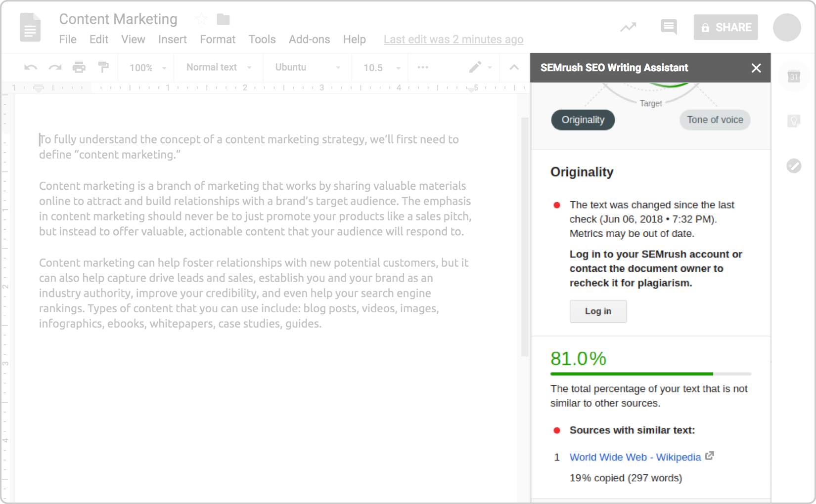Open the Tasks side panel icon
Viewport: 816px width, 504px height.
pyautogui.click(x=794, y=166)
